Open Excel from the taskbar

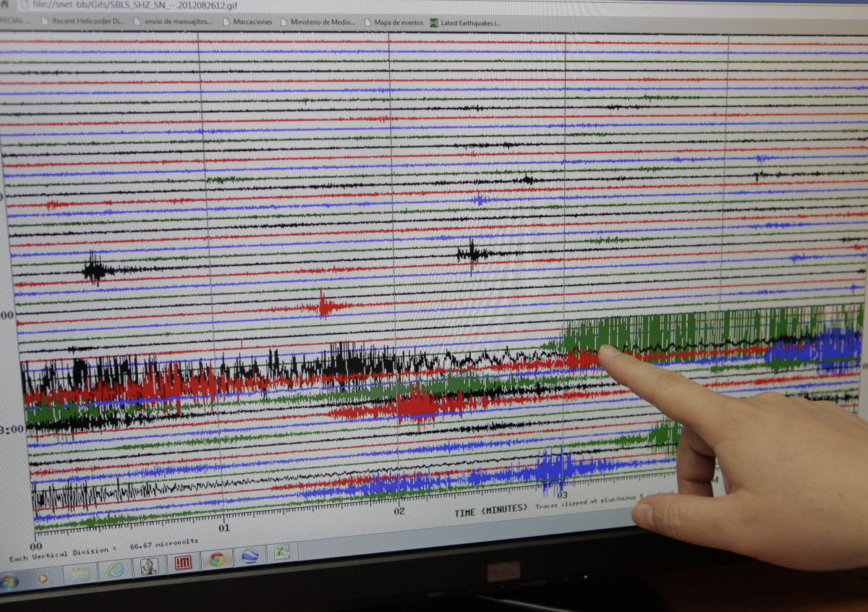coord(280,553)
